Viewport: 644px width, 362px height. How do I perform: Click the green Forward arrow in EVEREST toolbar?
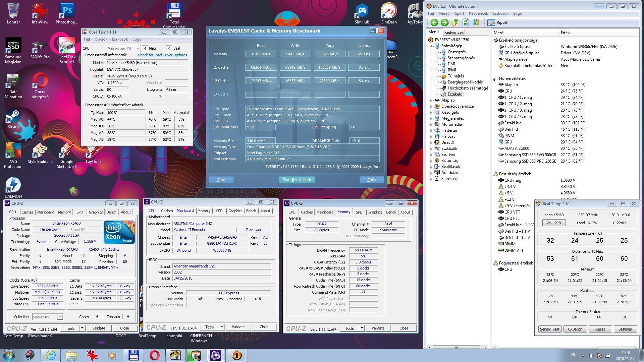445,22
